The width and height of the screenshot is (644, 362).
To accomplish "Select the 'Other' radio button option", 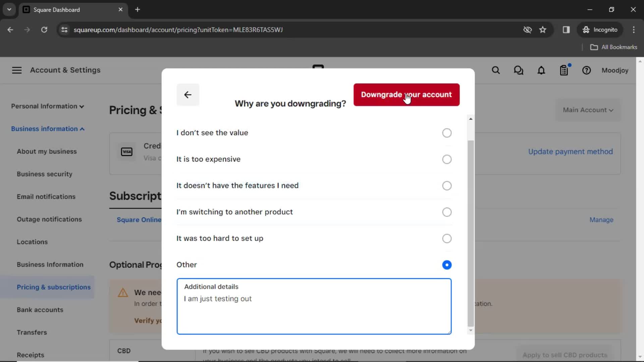I will click(446, 264).
